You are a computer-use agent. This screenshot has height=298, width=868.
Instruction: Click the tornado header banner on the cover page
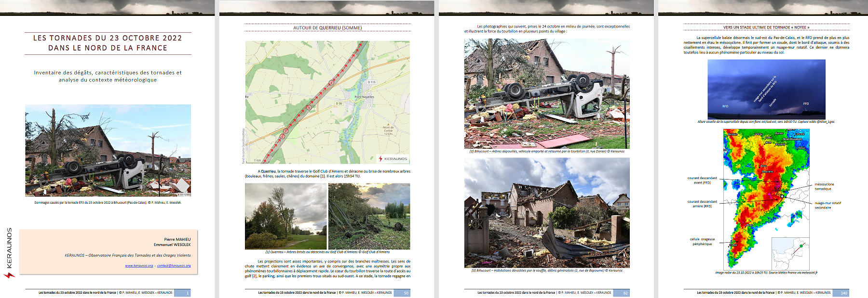coord(107,8)
